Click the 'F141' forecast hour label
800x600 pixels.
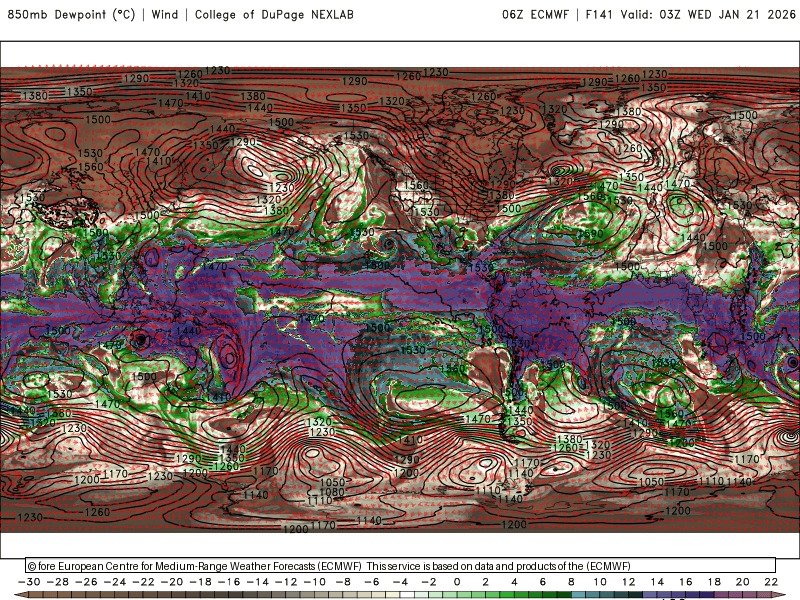click(598, 15)
